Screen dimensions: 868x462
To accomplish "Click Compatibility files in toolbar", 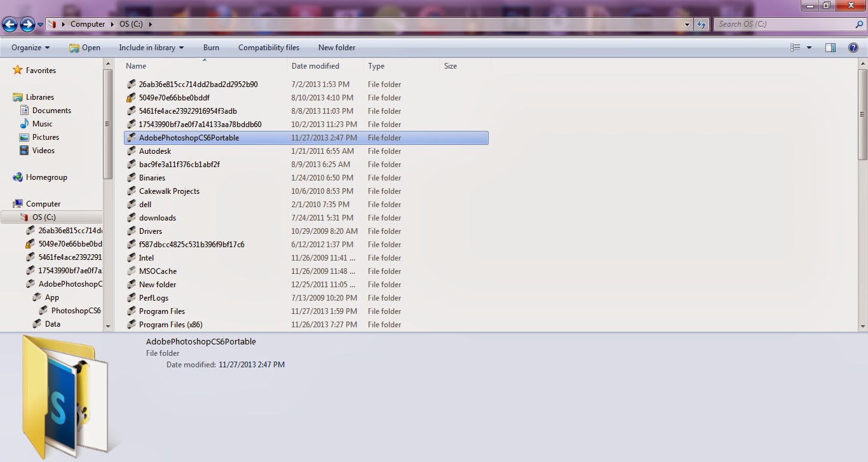I will 269,48.
